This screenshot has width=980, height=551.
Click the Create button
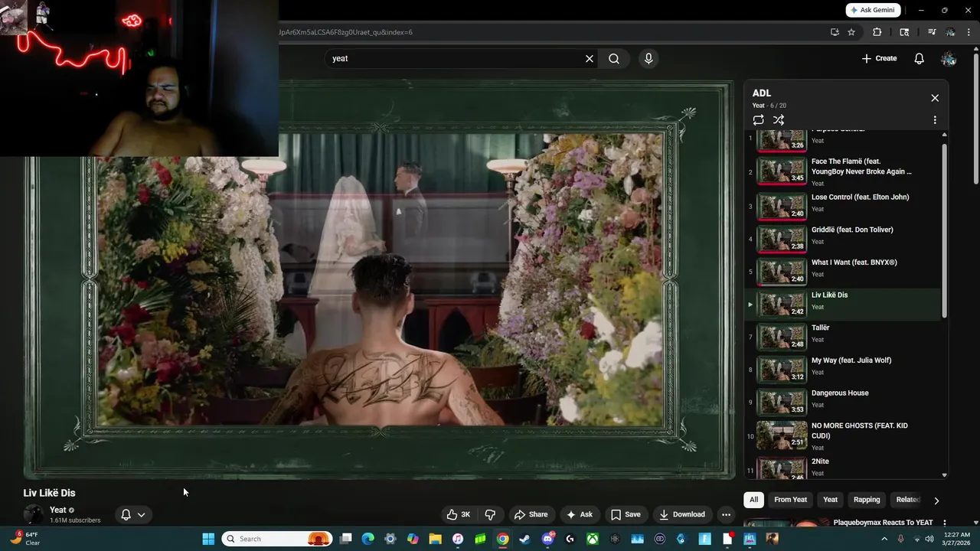click(x=879, y=58)
